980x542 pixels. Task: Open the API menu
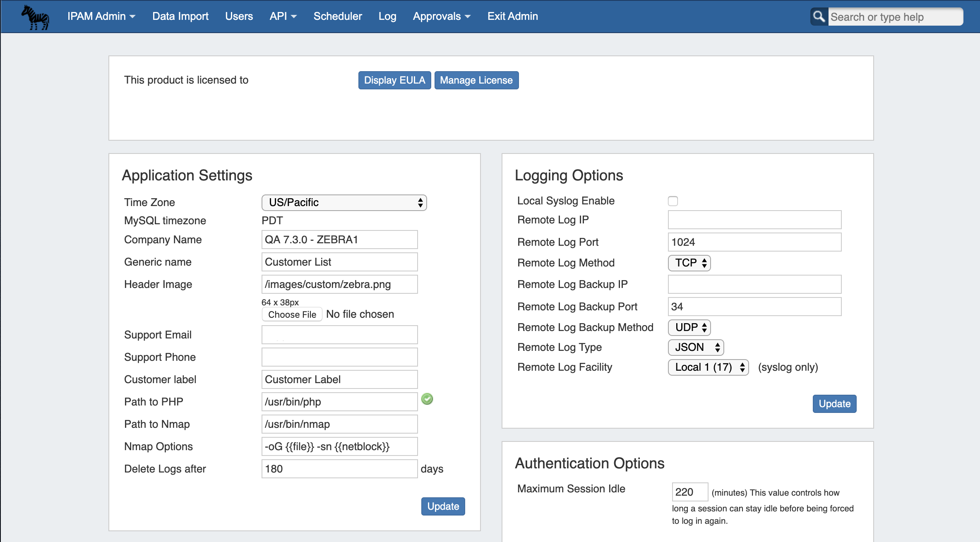coord(283,16)
